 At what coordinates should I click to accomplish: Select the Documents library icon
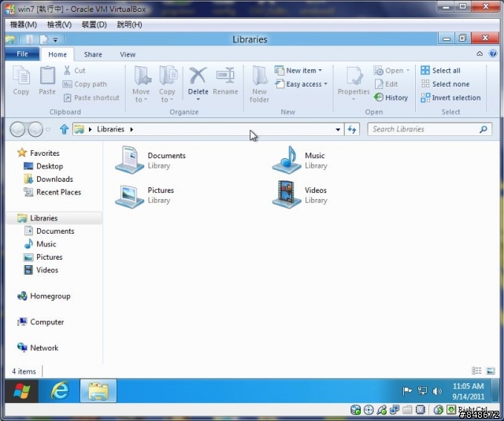point(129,160)
